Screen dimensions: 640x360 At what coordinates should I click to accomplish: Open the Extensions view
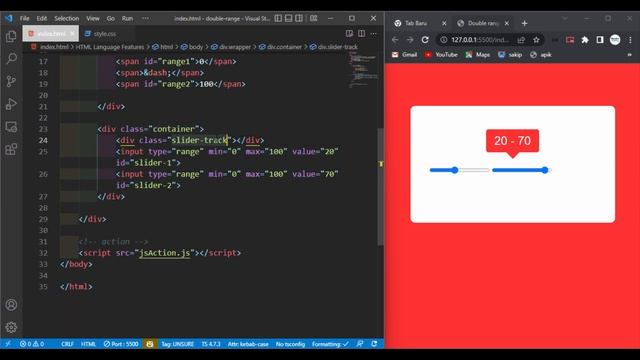pos(11,149)
